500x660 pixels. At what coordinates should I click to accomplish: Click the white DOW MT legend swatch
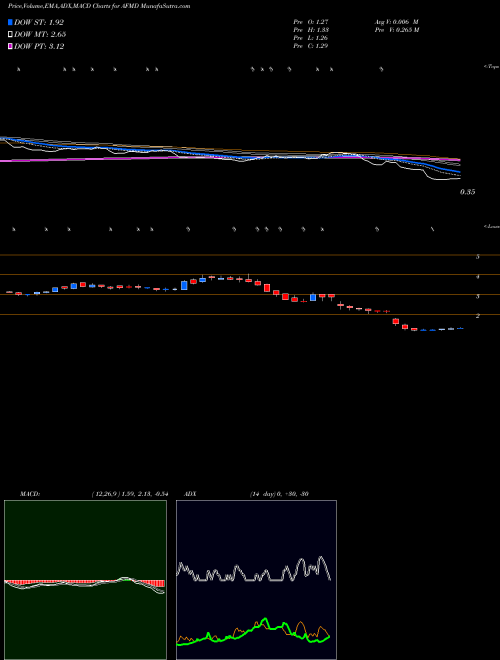[10, 34]
